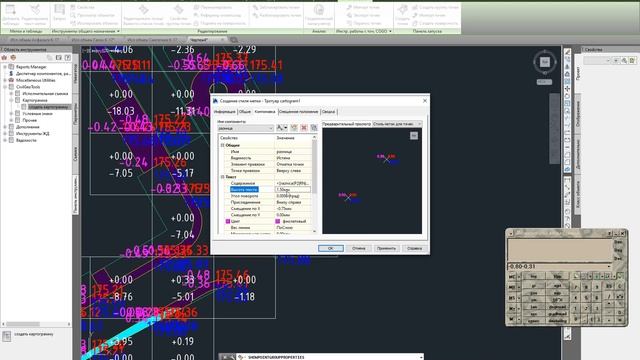Click the 'создать картограмму' icon at panel bottom
Screen dimensions: 640x360
click(x=7, y=336)
